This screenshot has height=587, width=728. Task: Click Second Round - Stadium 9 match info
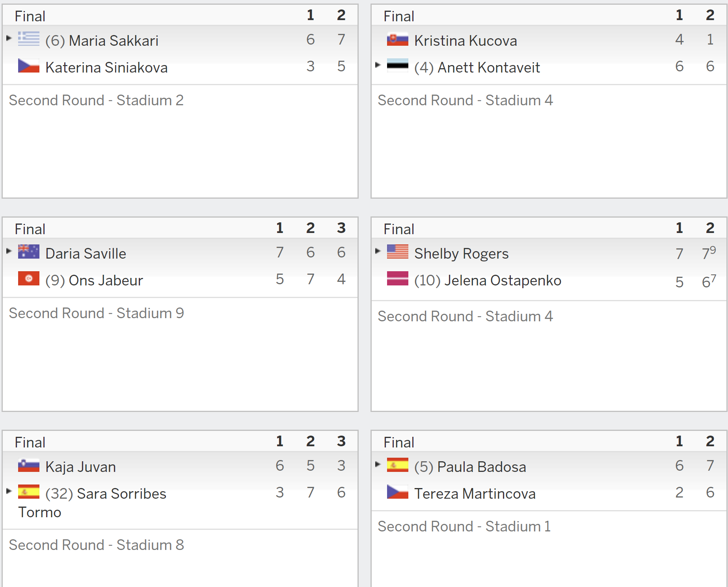coord(96,313)
